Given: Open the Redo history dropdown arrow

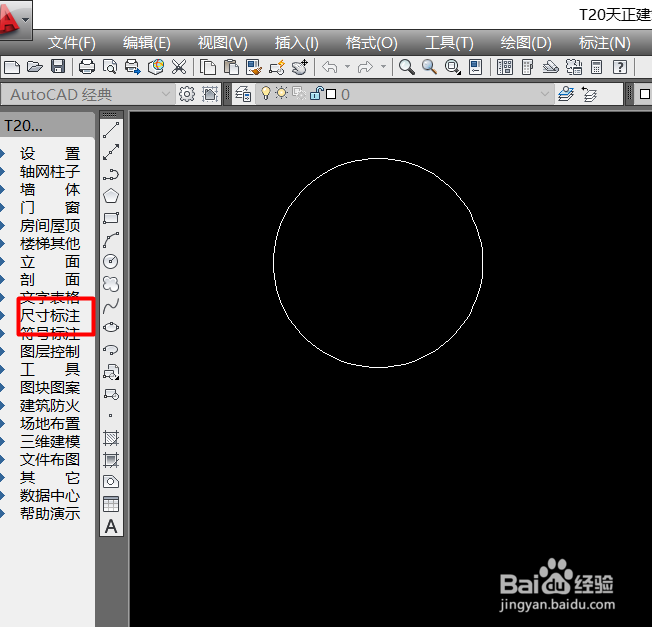Looking at the screenshot, I should click(383, 67).
